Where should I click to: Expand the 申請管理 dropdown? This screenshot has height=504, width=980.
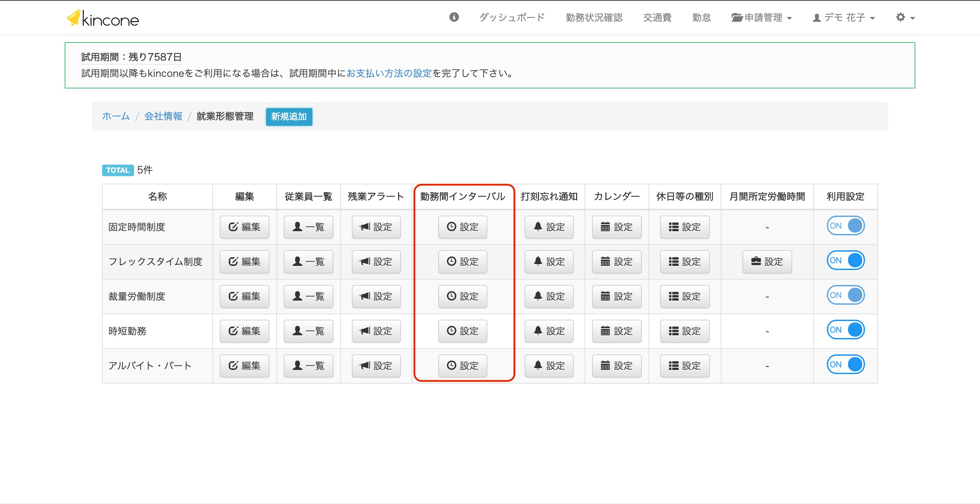761,17
